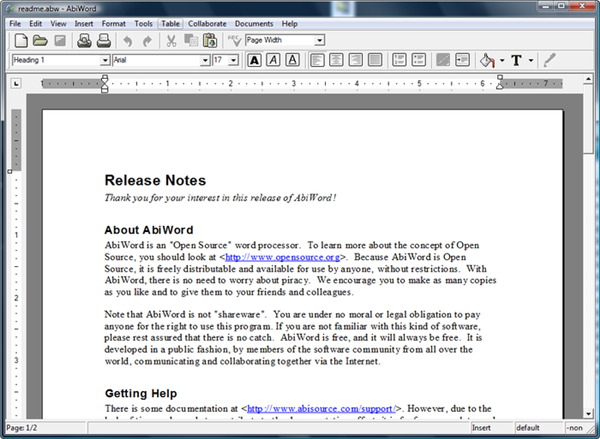Pick highlight color with paint bucket

pyautogui.click(x=488, y=61)
